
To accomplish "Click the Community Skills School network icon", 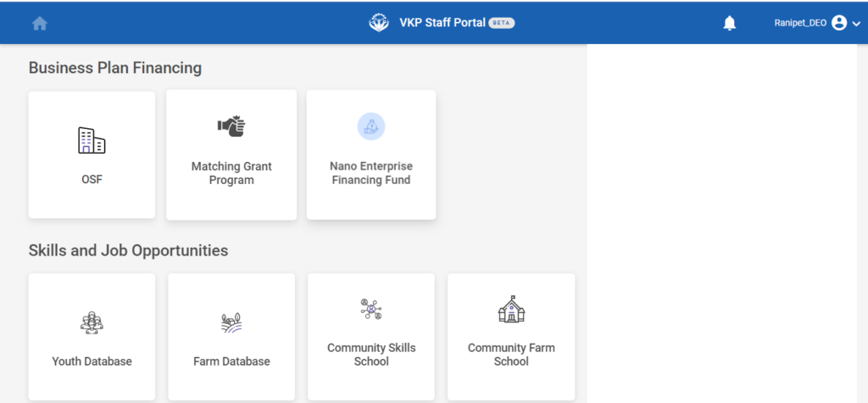I will 371,310.
